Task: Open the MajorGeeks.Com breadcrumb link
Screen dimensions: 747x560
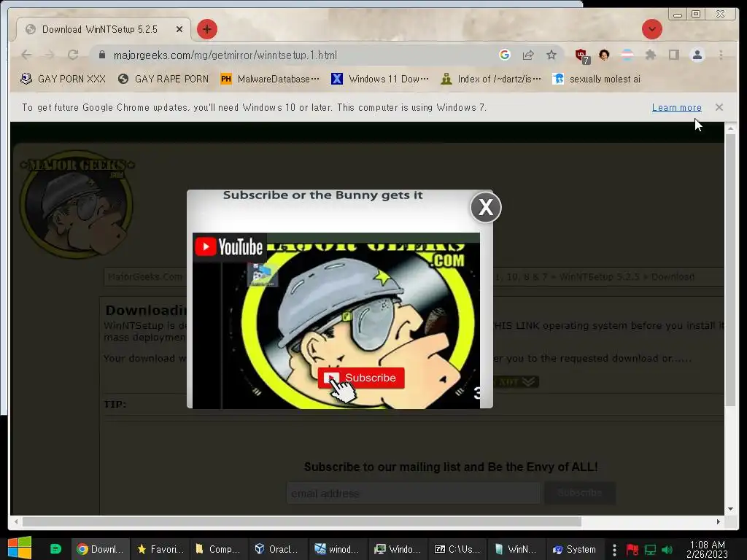Action: coord(145,276)
